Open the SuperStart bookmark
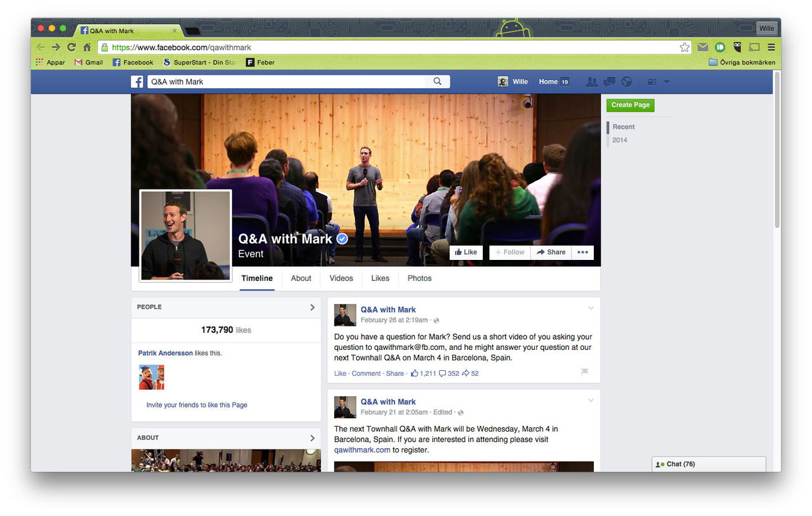 click(x=200, y=62)
